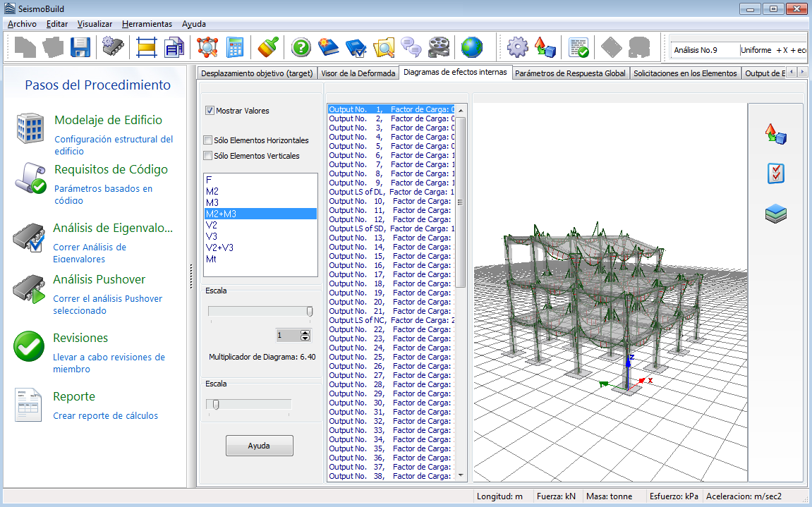Screen dimensions: 812x507
Task: Enable Sólo Elementos Horizontales checkbox
Action: point(208,140)
